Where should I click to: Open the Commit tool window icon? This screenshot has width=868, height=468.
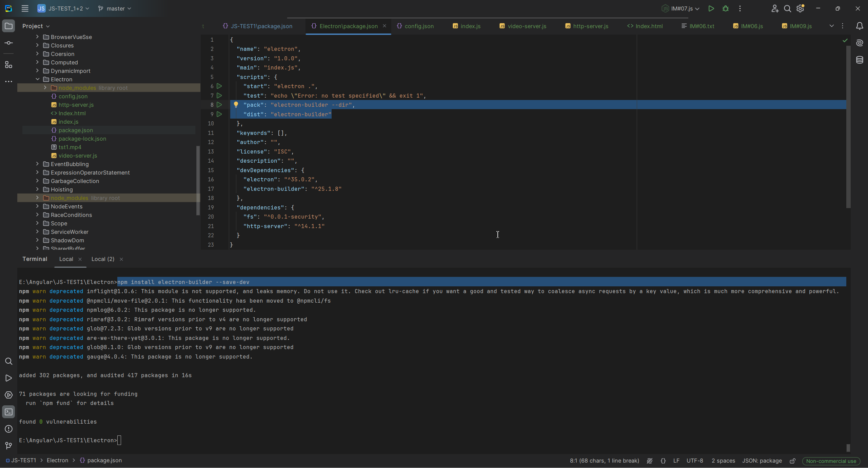(x=9, y=43)
